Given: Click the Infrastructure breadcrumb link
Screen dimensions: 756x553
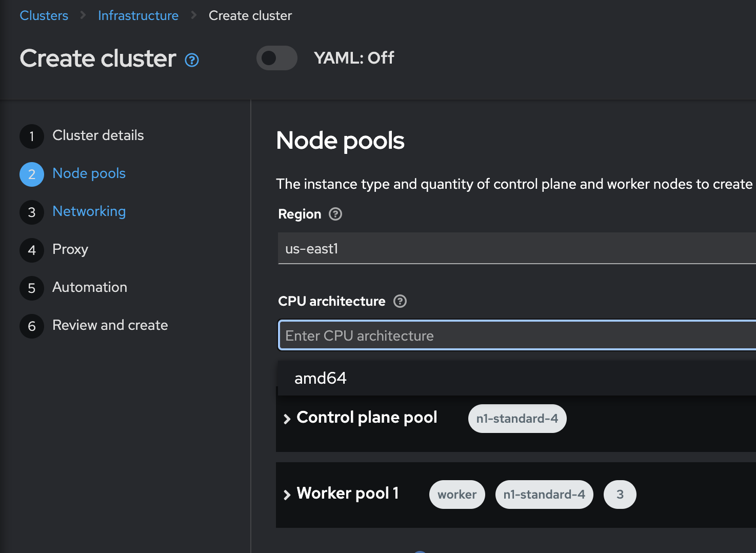Looking at the screenshot, I should coord(138,16).
